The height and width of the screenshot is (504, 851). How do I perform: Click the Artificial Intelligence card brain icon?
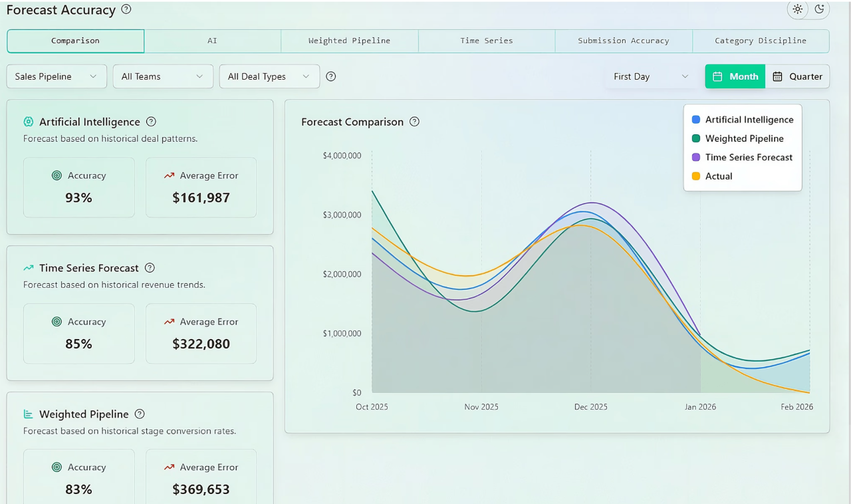pos(29,122)
